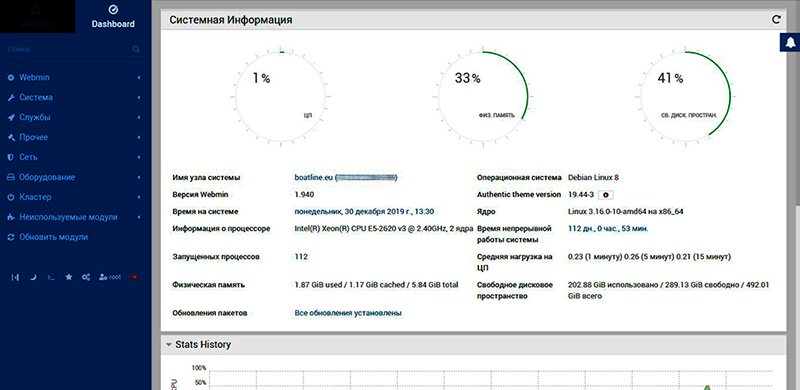This screenshot has height=390, width=800.
Task: Expand the Webmin menu chevron
Action: coord(139,78)
